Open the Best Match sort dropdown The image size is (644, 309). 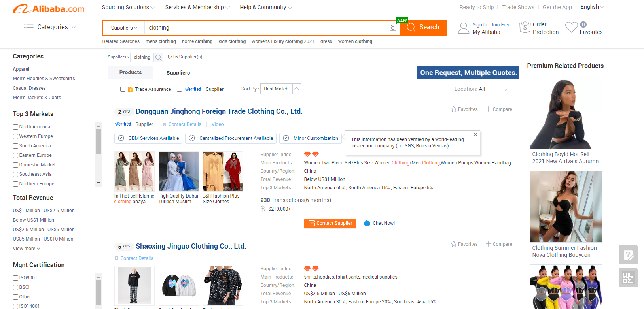coord(280,89)
